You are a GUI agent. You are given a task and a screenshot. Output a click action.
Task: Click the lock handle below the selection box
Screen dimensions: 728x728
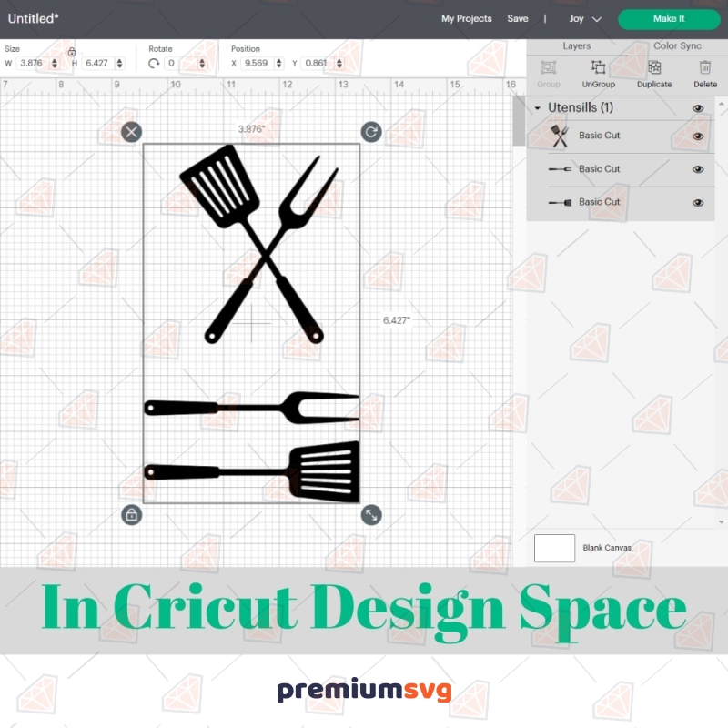coord(131,514)
